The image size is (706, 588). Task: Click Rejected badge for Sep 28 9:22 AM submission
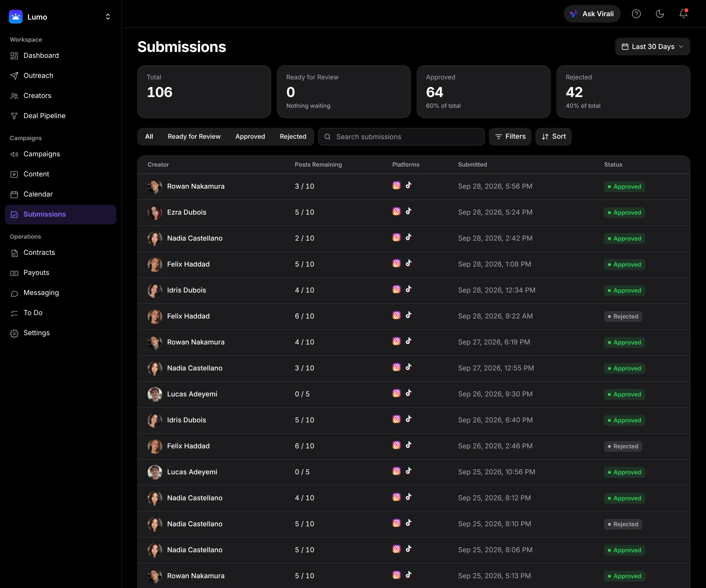(x=623, y=317)
